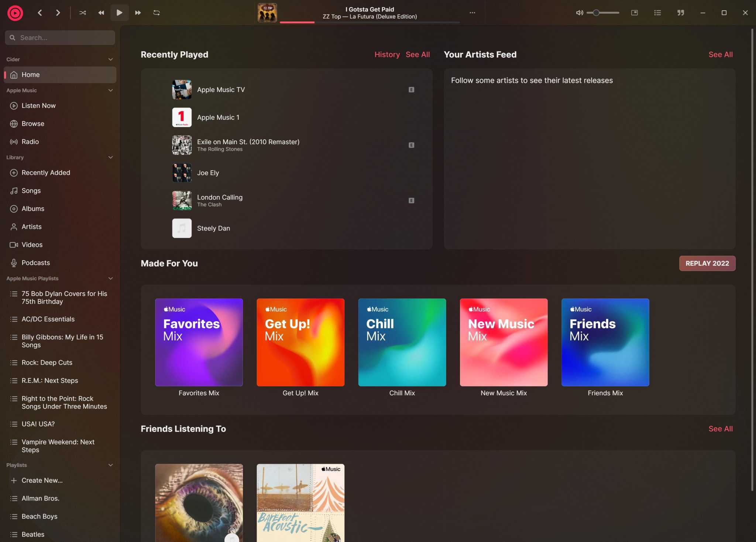Show the play queue list icon
Screen dimensions: 756x542
[657, 13]
